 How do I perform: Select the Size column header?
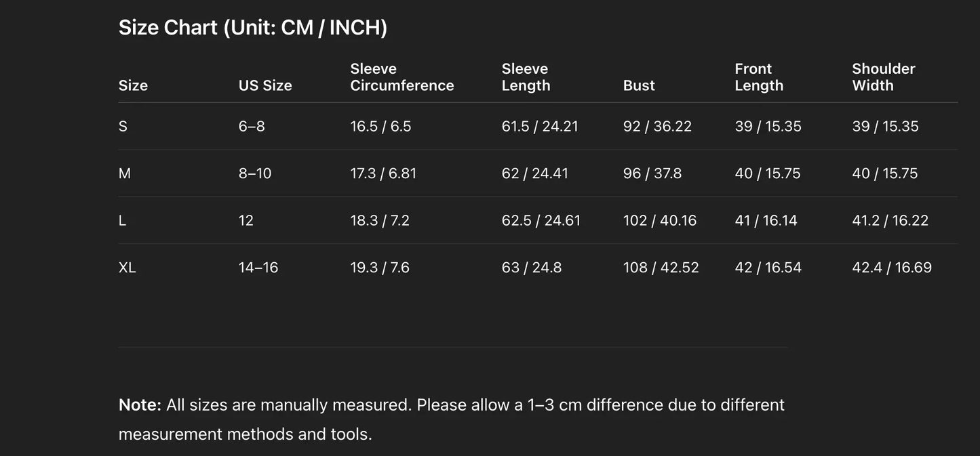pyautogui.click(x=133, y=85)
